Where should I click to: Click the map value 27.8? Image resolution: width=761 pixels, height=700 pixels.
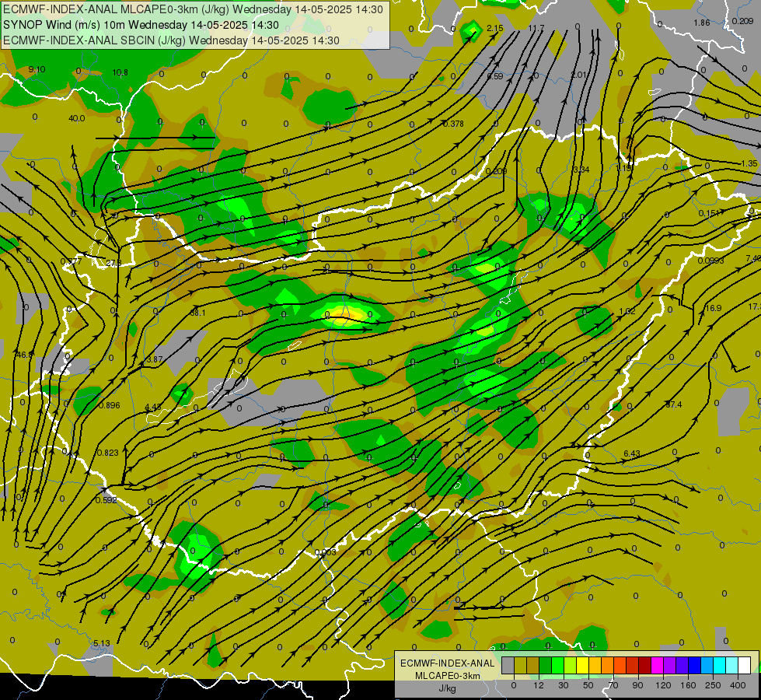pyautogui.click(x=113, y=264)
